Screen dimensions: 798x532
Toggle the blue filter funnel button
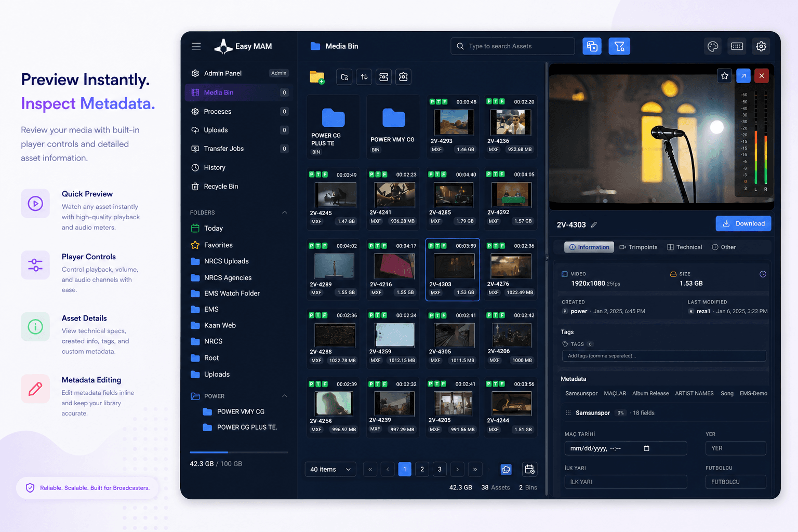[x=619, y=46]
